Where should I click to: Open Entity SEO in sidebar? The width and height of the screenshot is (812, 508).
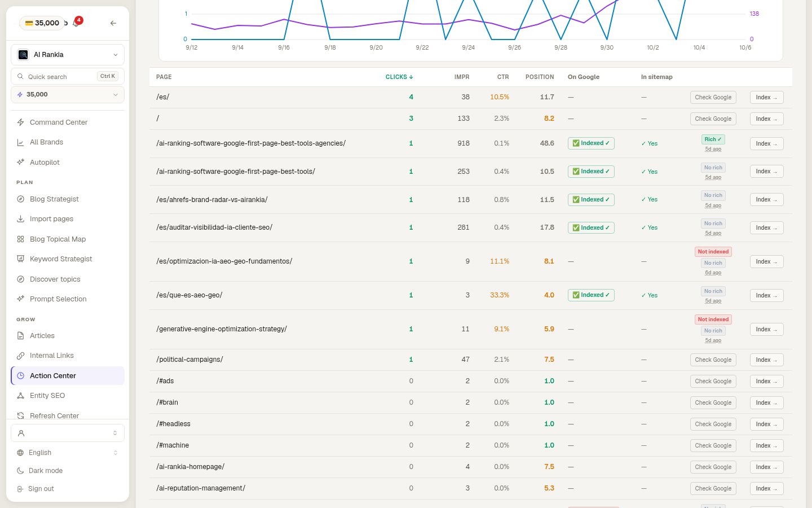[68, 396]
